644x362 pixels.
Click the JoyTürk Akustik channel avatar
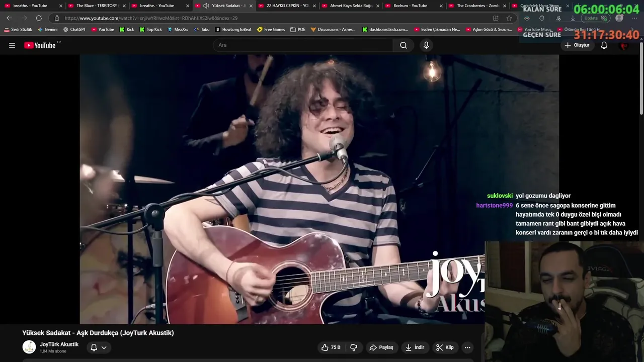(29, 347)
